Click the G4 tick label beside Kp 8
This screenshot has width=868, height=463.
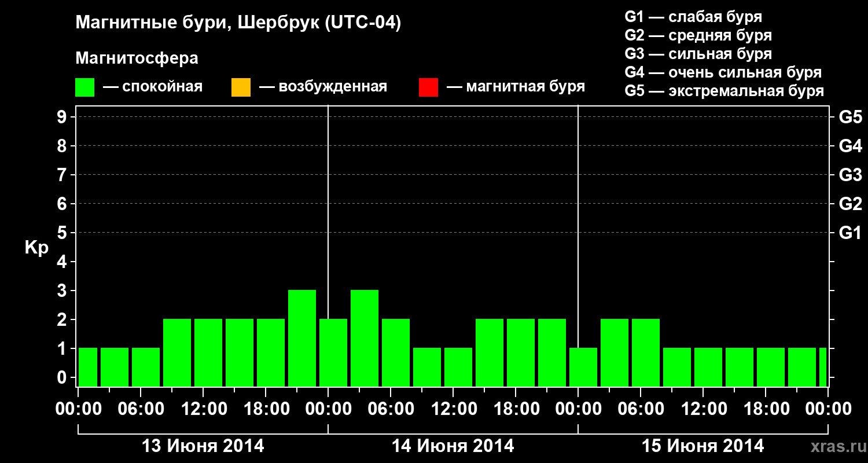pyautogui.click(x=851, y=146)
